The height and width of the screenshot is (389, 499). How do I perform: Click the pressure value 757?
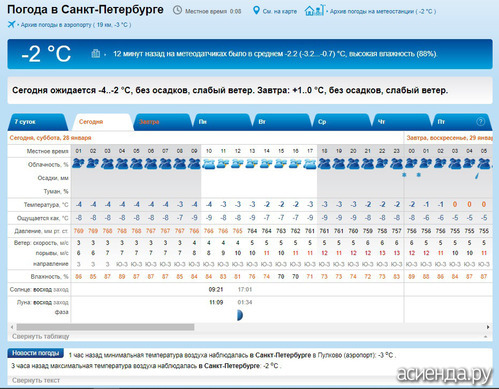[396, 231]
